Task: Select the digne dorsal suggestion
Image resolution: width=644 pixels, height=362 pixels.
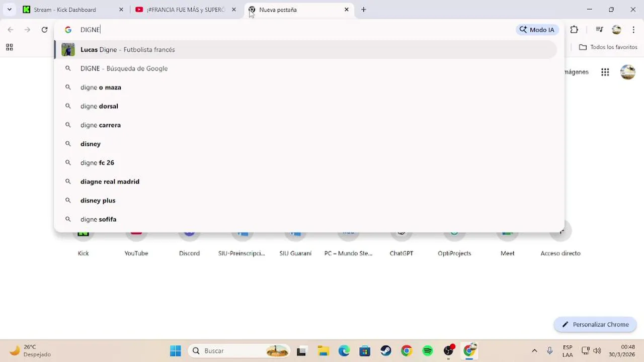Action: point(305,106)
